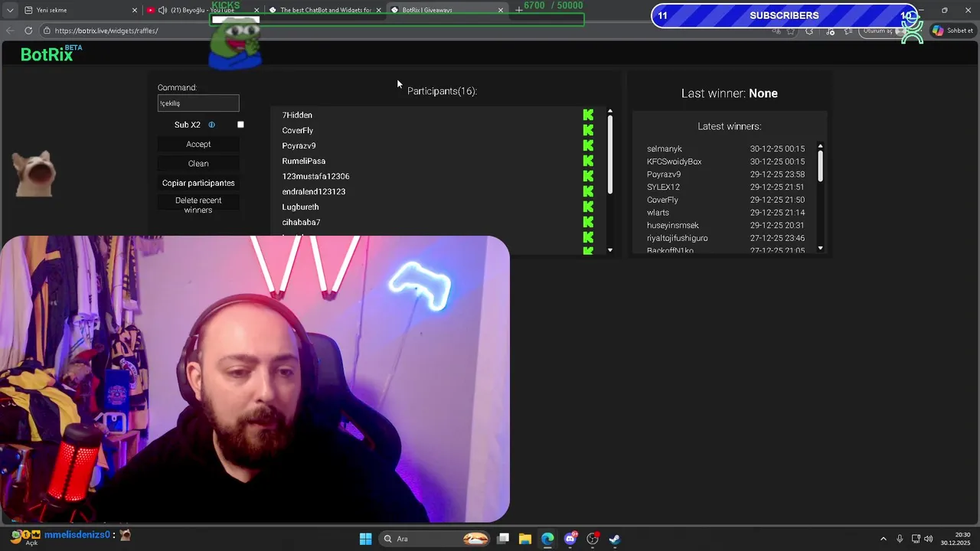Click Copiar participantes

(198, 183)
